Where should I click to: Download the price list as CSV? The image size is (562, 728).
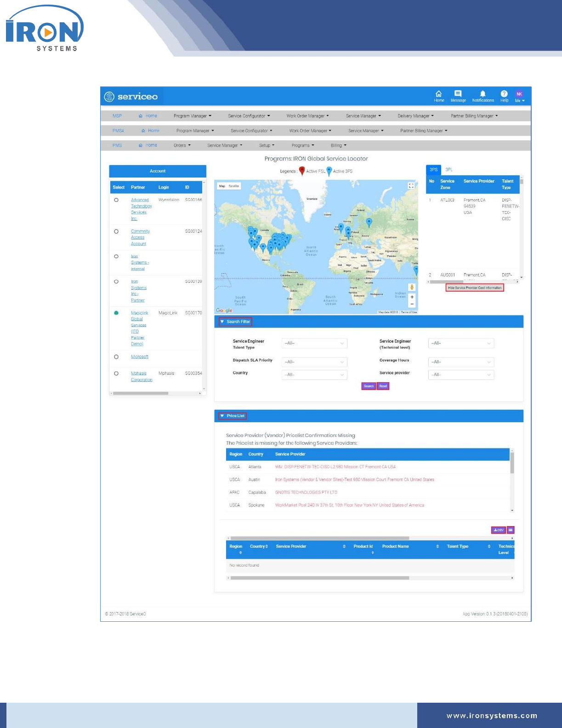(499, 530)
